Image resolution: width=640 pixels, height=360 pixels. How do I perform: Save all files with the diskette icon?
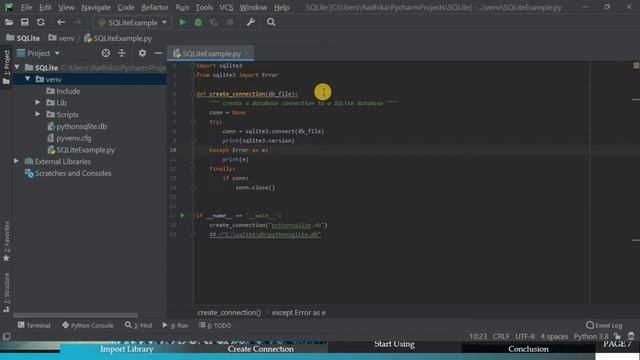24,22
